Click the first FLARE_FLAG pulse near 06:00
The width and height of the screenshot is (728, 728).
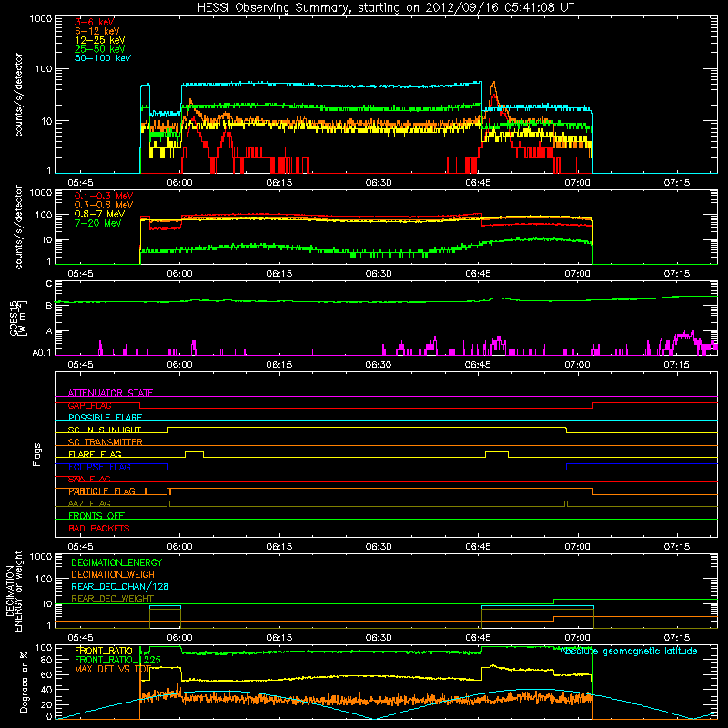point(194,453)
